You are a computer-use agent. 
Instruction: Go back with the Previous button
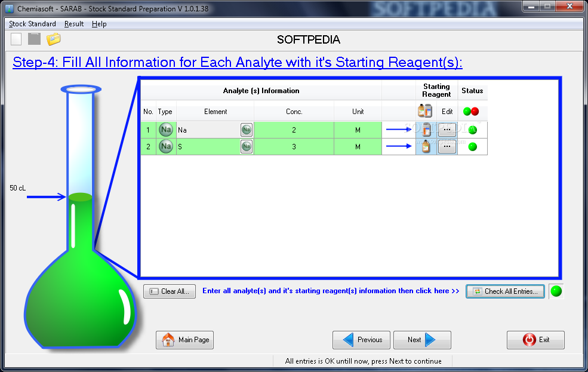pos(362,340)
